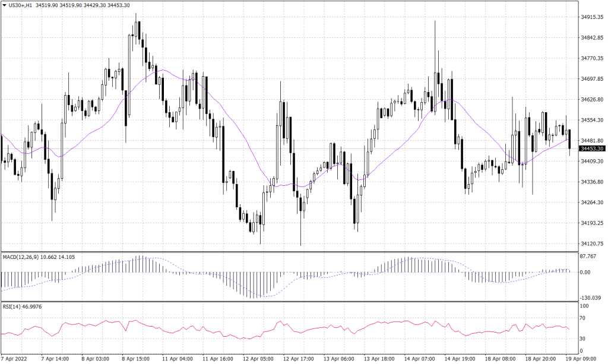
Task: Click the 34697.85 price axis label
Action: pyautogui.click(x=592, y=79)
